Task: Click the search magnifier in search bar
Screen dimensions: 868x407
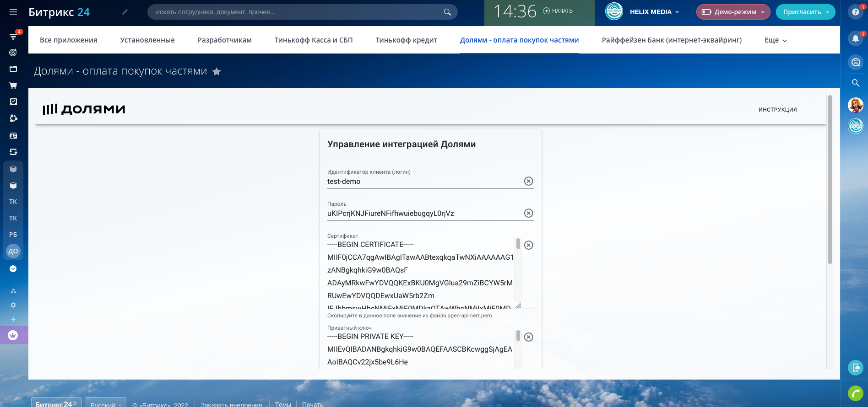Action: [447, 12]
